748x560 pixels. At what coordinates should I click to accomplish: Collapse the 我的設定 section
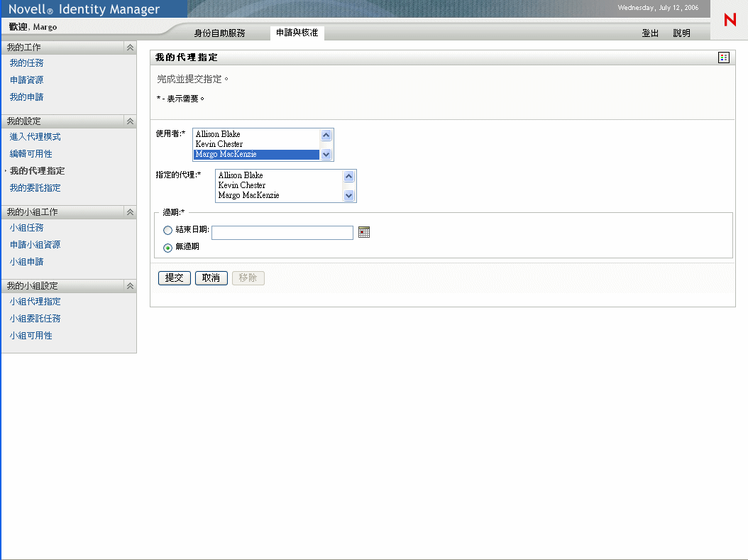click(130, 121)
